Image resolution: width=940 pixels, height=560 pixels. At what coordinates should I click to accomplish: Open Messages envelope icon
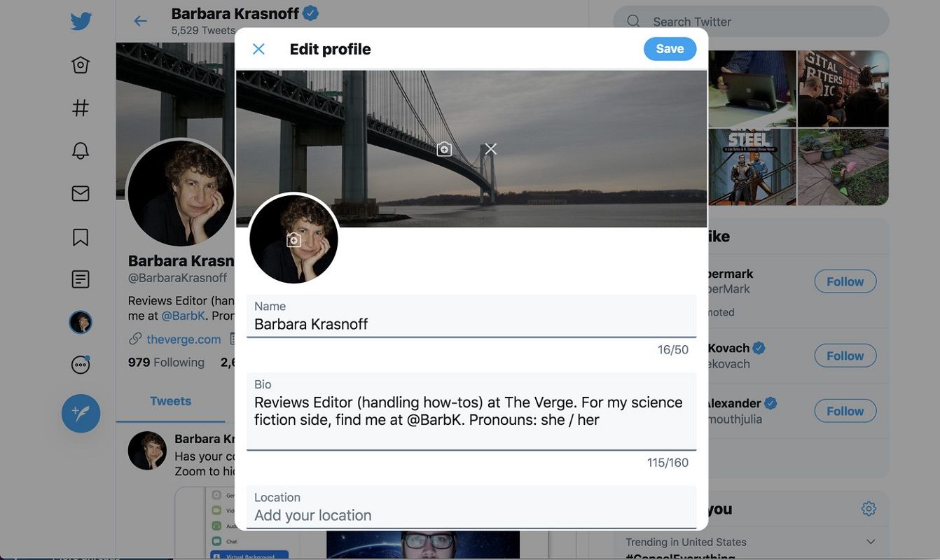[81, 193]
